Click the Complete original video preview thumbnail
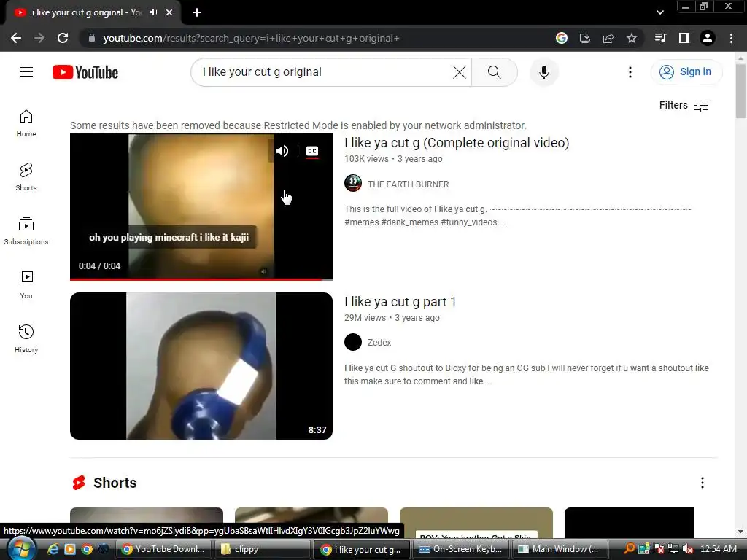 (x=201, y=206)
